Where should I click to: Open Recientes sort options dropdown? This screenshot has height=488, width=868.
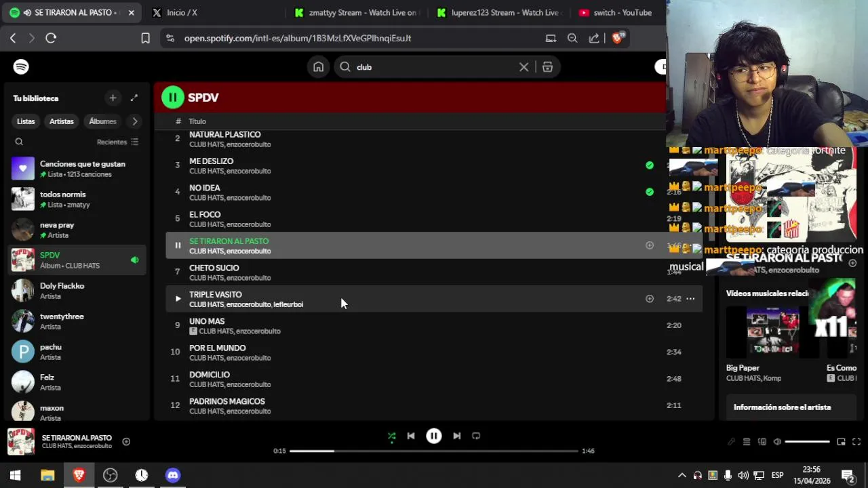coord(117,142)
